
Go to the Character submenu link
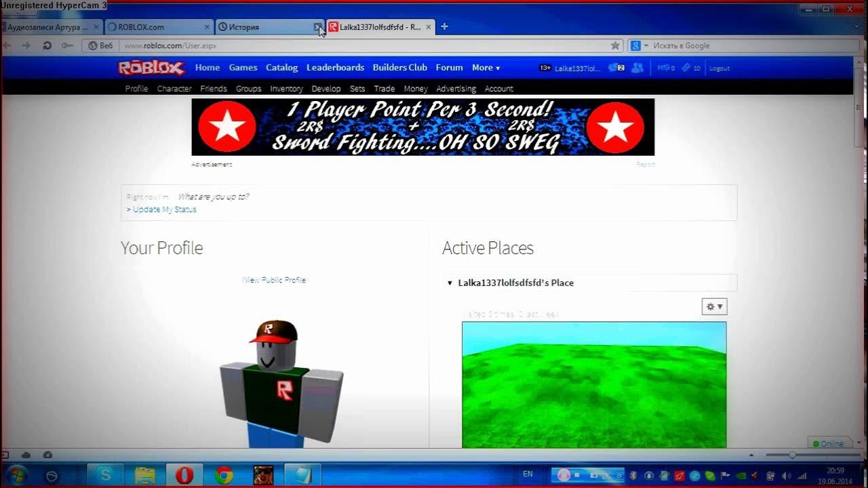point(174,89)
